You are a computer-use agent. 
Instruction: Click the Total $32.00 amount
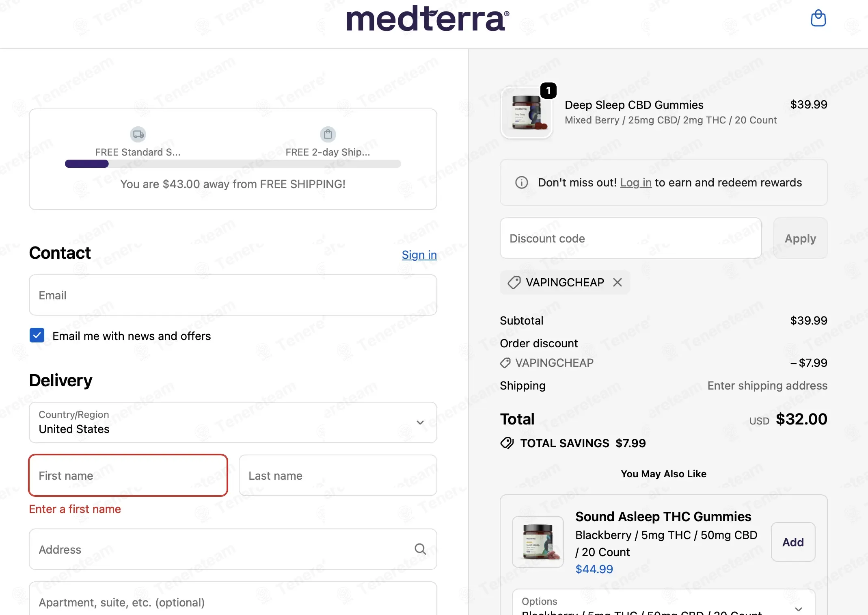pos(801,419)
